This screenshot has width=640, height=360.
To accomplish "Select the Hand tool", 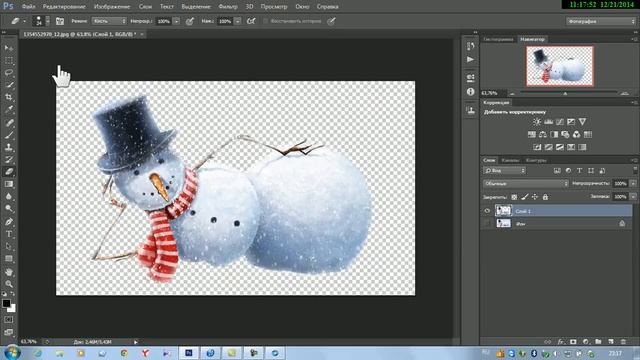I will (x=9, y=271).
